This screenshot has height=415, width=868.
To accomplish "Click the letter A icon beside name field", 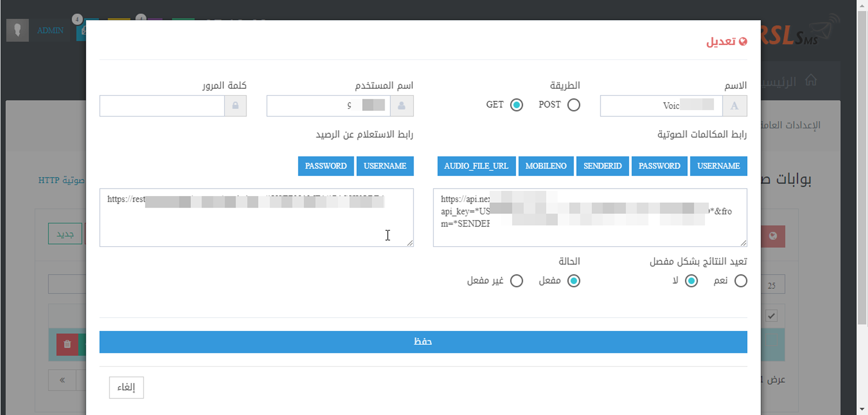I will point(734,106).
